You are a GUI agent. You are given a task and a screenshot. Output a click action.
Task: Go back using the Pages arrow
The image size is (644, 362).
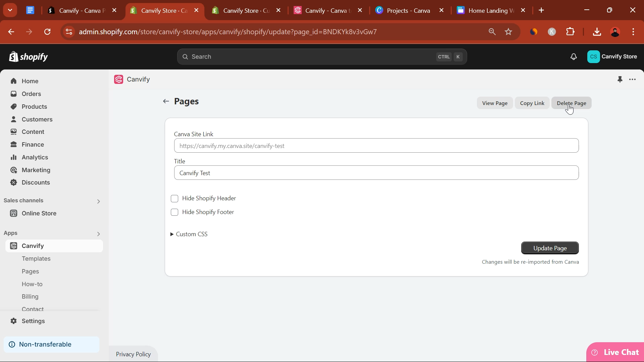click(x=166, y=101)
